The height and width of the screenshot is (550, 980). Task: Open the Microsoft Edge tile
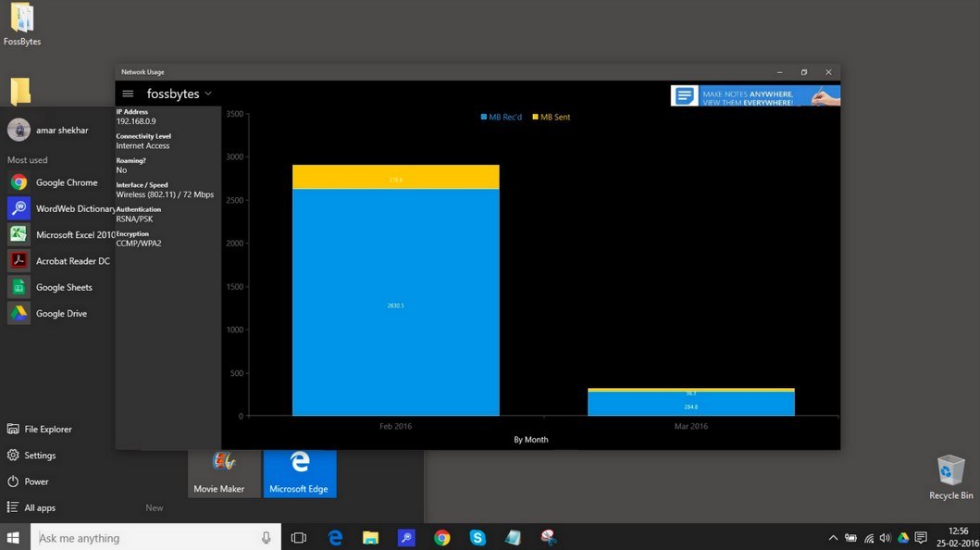pyautogui.click(x=299, y=473)
